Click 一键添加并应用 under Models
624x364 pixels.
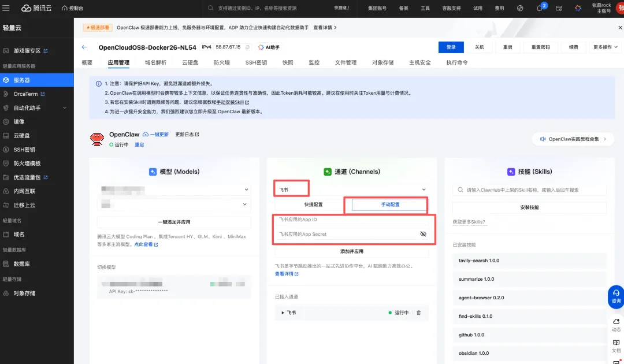174,222
